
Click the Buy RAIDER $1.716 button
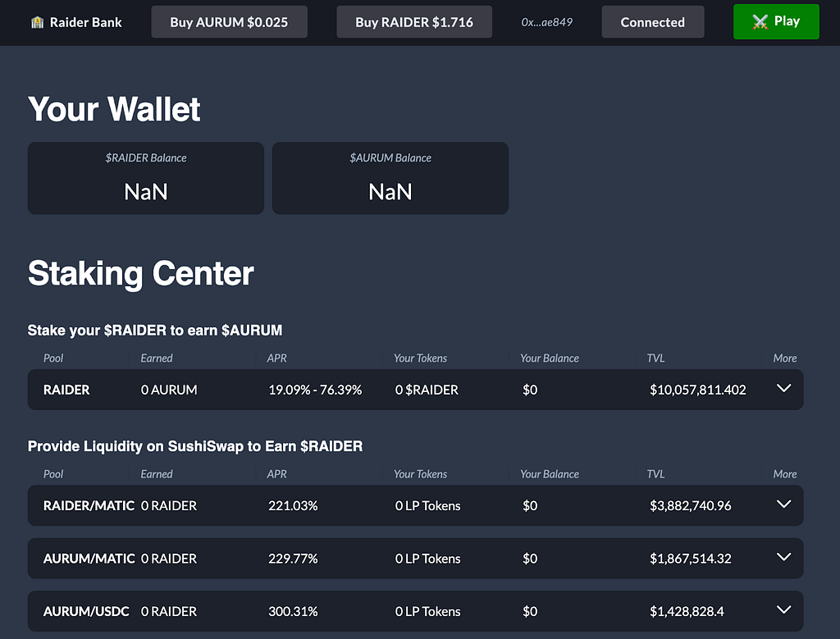click(414, 22)
